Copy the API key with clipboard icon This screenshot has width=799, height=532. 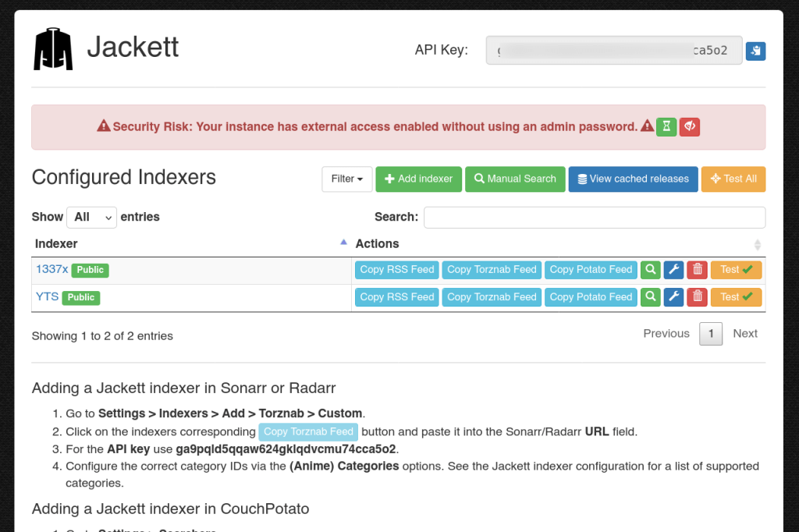click(x=755, y=51)
